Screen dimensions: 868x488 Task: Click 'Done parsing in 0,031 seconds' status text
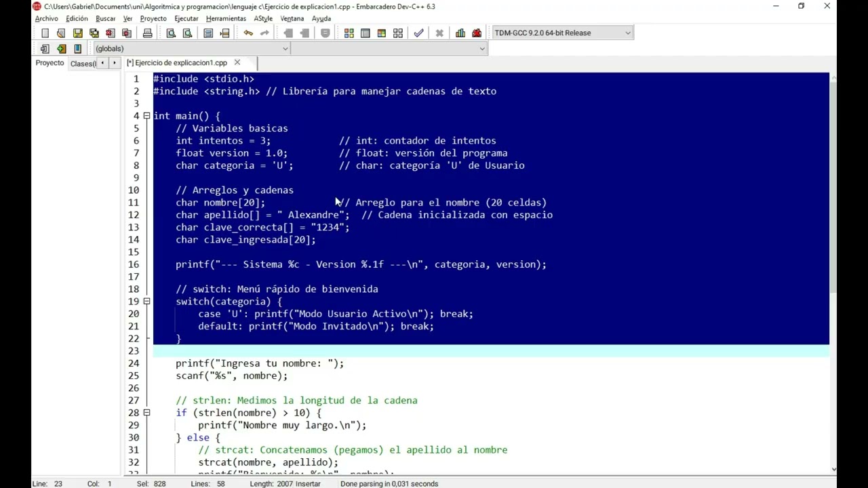389,484
